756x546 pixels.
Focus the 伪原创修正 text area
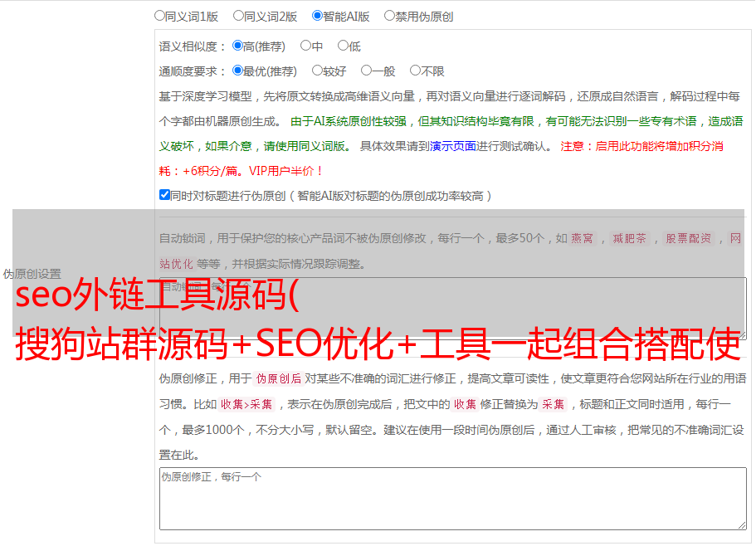[x=453, y=499]
